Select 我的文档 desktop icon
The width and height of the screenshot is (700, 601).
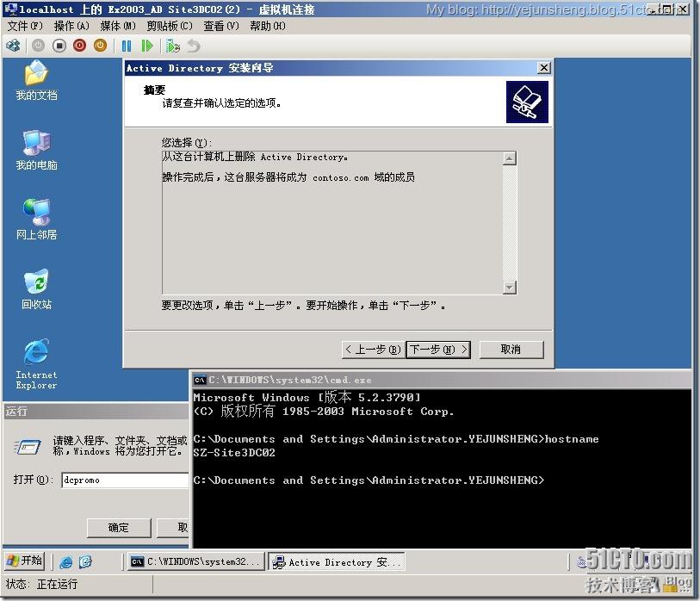pos(36,81)
